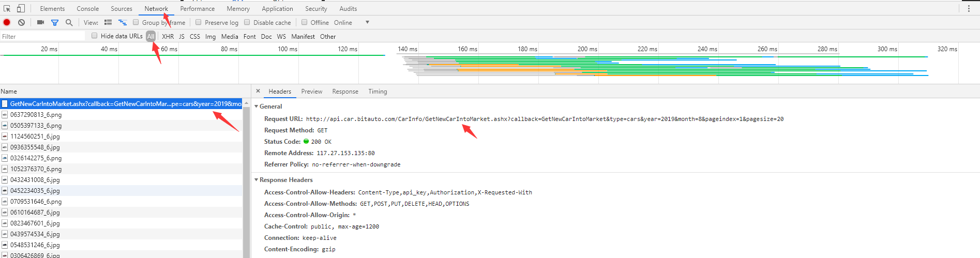The image size is (980, 258).
Task: Tick the Hide data URLs checkbox
Action: tap(94, 36)
